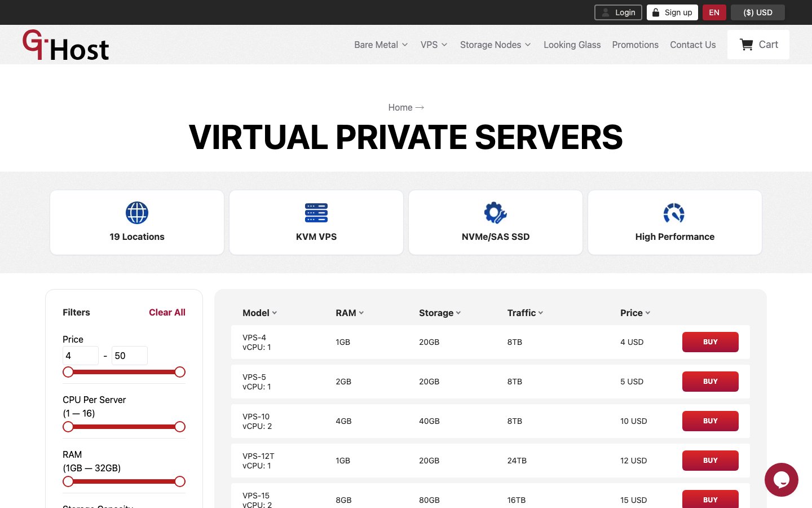Click the 80GB storage value
Screen dimensions: 812x508
429,500
